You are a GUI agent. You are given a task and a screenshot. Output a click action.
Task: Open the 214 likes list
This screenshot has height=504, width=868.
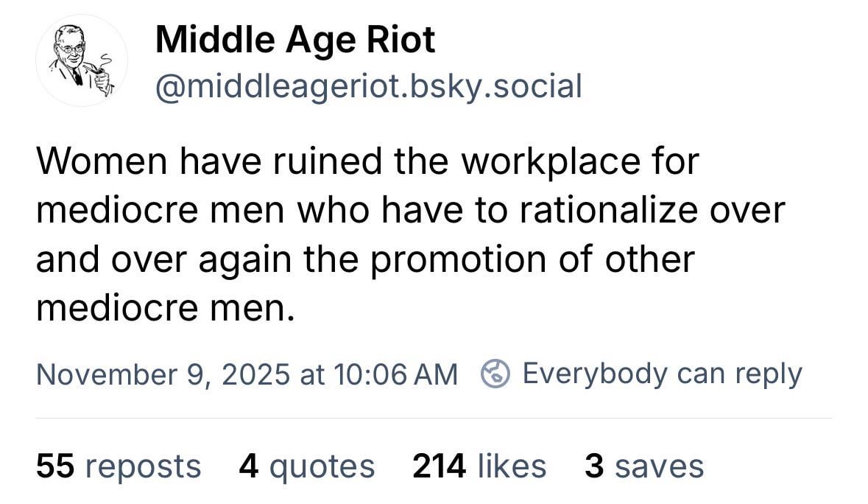pos(479,466)
